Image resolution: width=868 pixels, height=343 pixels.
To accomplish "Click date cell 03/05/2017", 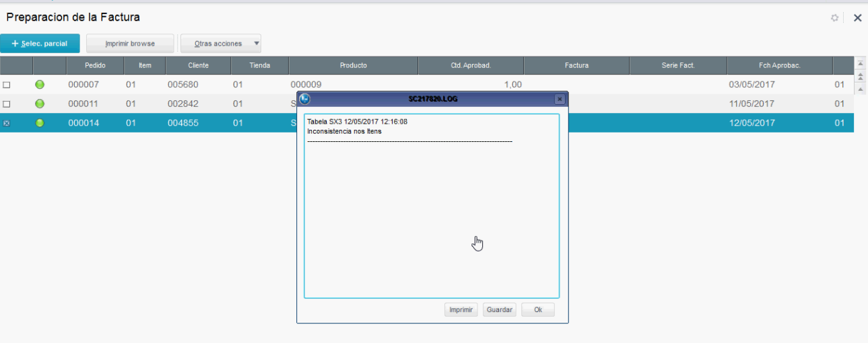I will 752,85.
